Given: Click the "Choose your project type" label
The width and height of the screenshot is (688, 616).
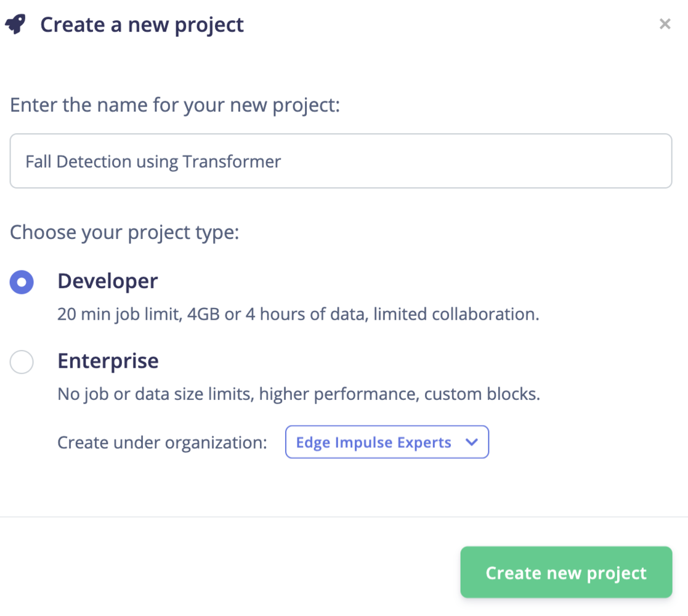Looking at the screenshot, I should point(124,233).
